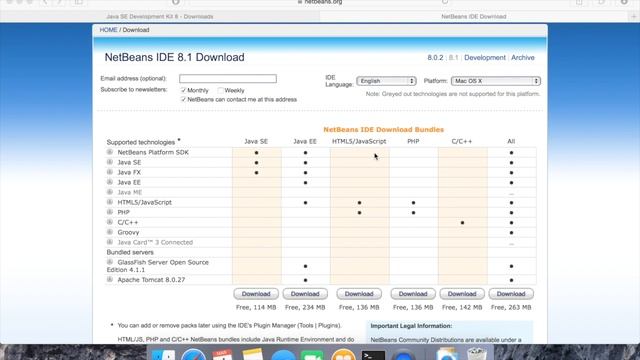Image resolution: width=640 pixels, height=360 pixels.
Task: Toggle NetBeans can contact me checkbox
Action: 183,99
